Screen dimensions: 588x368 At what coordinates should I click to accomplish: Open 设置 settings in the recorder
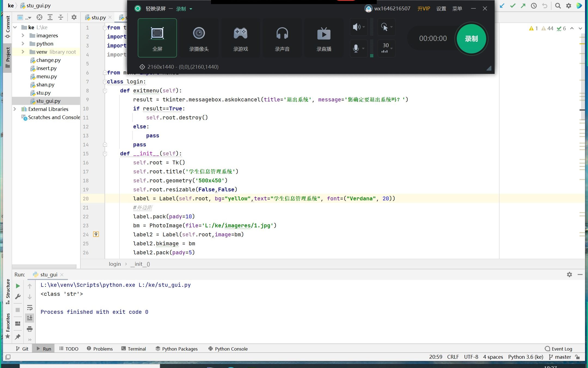[x=441, y=8]
